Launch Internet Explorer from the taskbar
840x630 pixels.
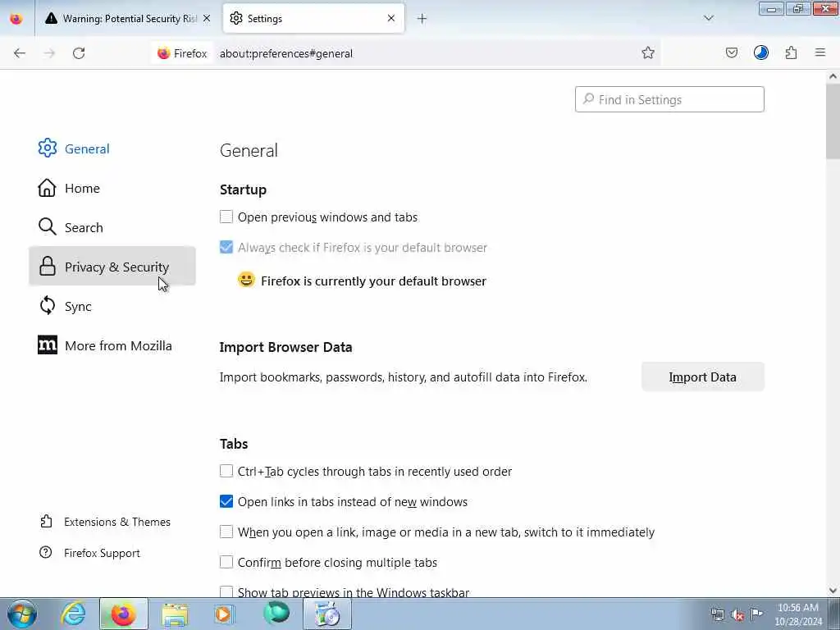tap(73, 614)
